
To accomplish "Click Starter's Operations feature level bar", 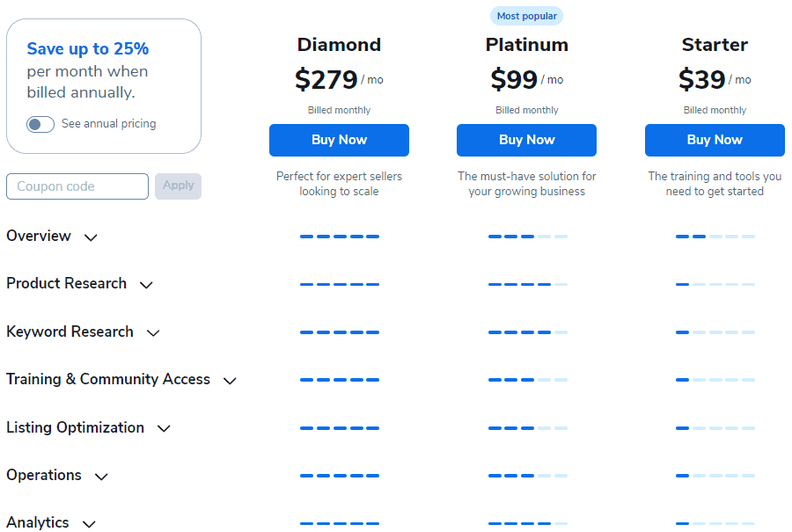I will [715, 476].
